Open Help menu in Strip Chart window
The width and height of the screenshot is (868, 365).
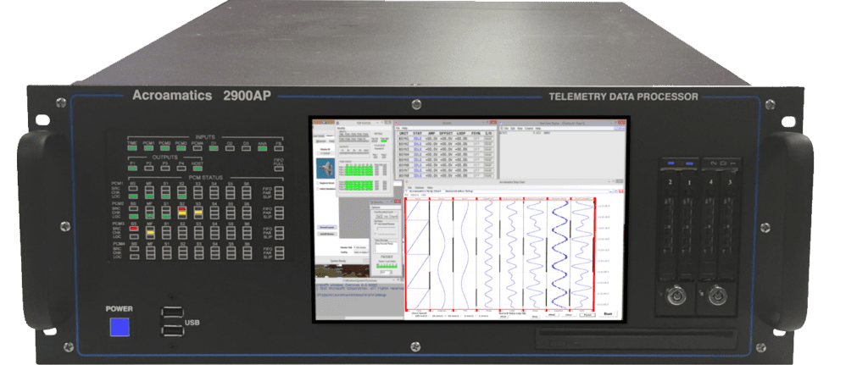pos(430,187)
